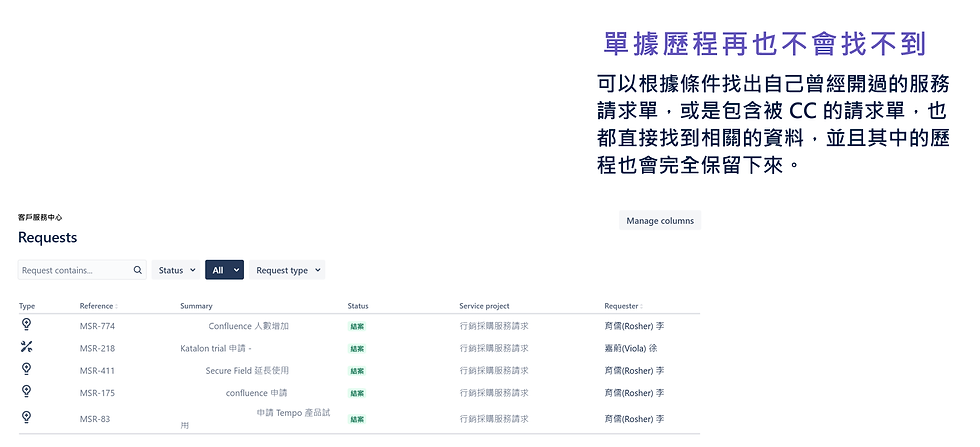Click requester 嘉葥(Viola) 徐

pyautogui.click(x=631, y=348)
